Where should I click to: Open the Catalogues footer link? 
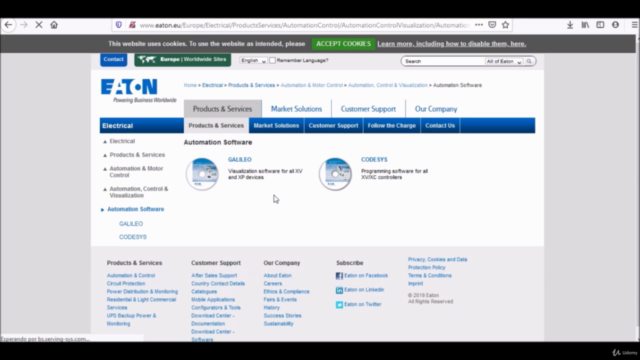point(204,291)
